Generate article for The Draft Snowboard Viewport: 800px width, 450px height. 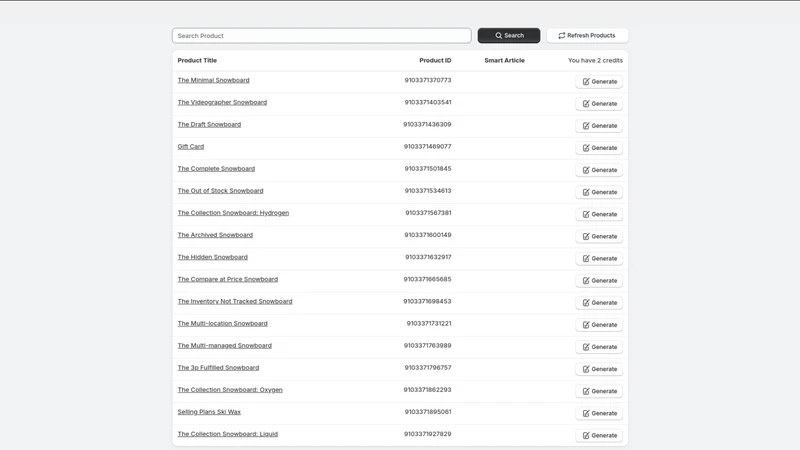[x=599, y=126]
